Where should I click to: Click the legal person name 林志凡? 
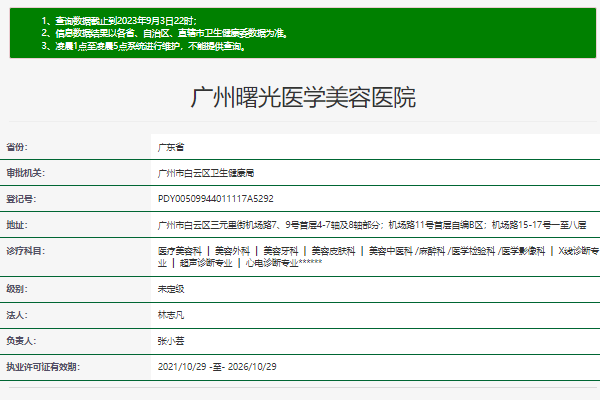pyautogui.click(x=171, y=315)
